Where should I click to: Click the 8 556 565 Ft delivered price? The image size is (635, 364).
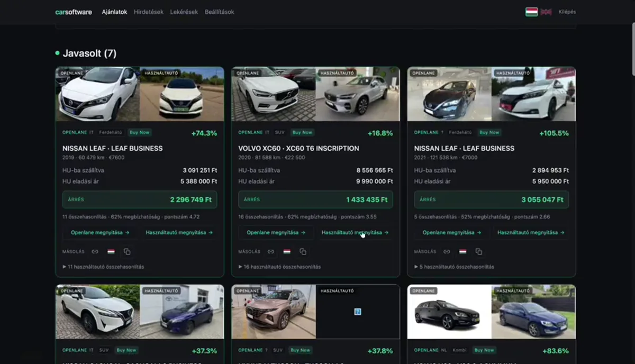click(x=375, y=170)
